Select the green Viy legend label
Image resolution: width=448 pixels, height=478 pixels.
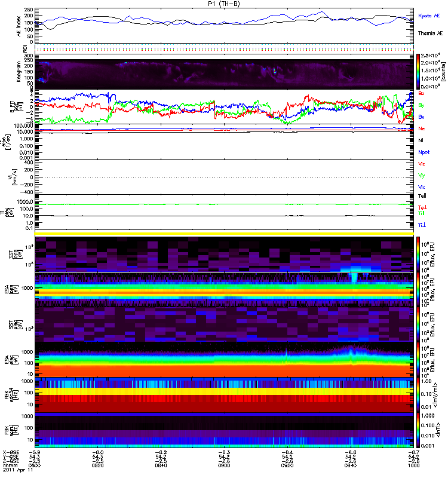[x=421, y=176]
